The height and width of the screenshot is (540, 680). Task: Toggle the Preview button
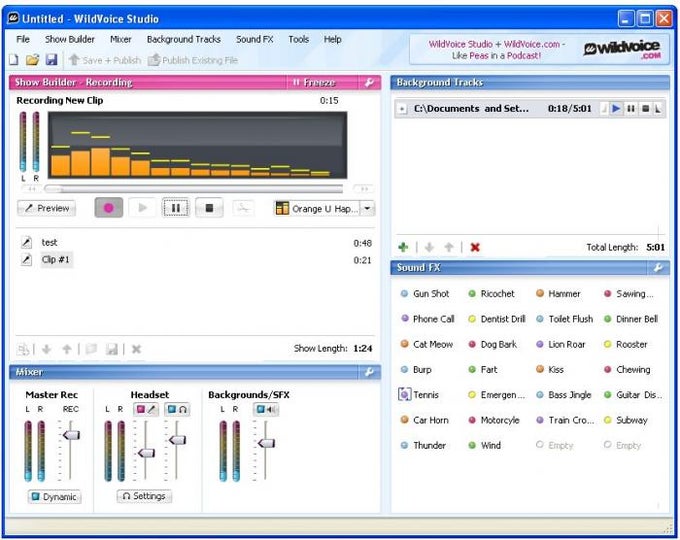pos(47,208)
